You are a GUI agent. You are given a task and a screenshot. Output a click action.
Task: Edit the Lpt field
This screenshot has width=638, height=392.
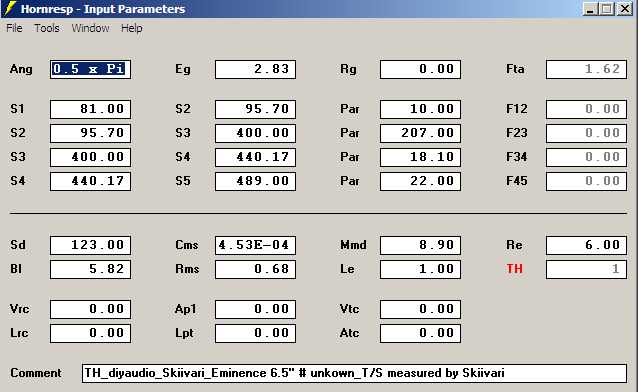(x=256, y=333)
